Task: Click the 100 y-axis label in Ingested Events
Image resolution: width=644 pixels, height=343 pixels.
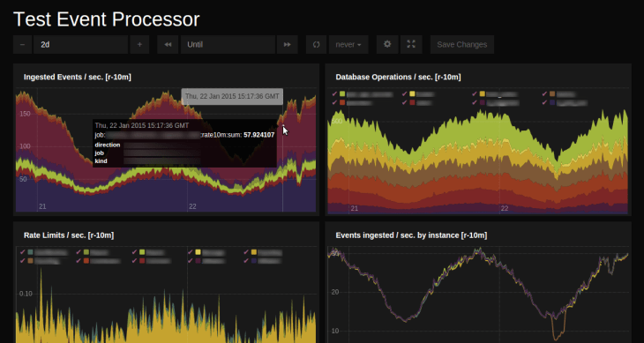Action: point(25,146)
